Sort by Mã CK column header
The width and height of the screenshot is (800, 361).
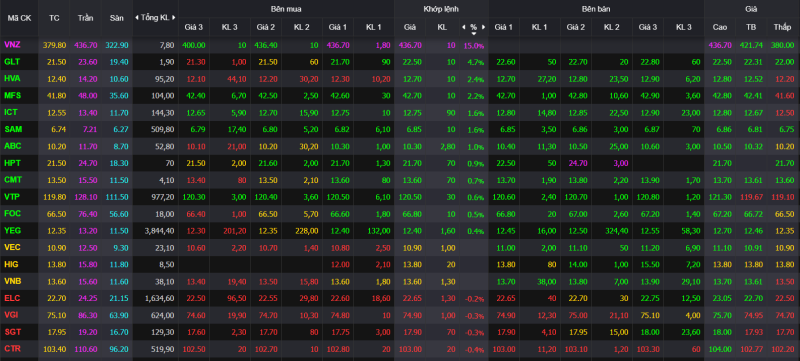pos(19,18)
